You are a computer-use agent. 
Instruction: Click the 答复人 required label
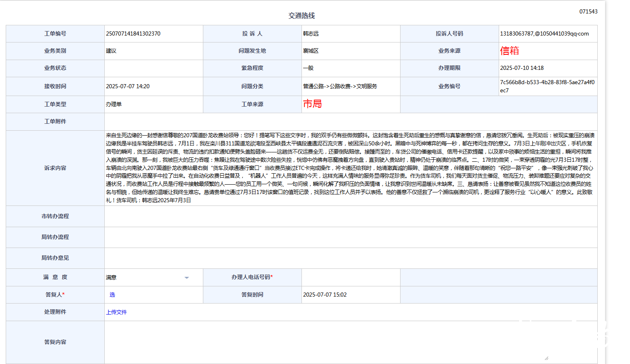coord(55,294)
